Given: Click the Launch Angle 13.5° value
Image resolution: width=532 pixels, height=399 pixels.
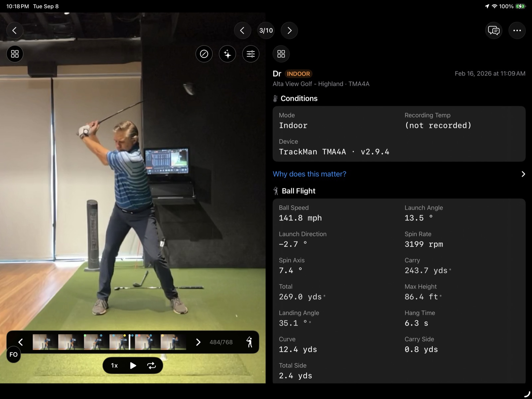Looking at the screenshot, I should 419,218.
